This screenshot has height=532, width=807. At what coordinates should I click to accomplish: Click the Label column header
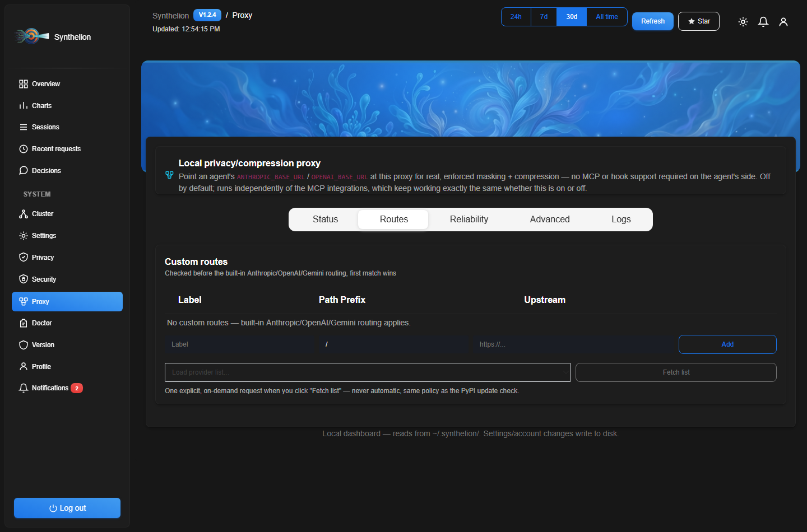[x=189, y=300]
